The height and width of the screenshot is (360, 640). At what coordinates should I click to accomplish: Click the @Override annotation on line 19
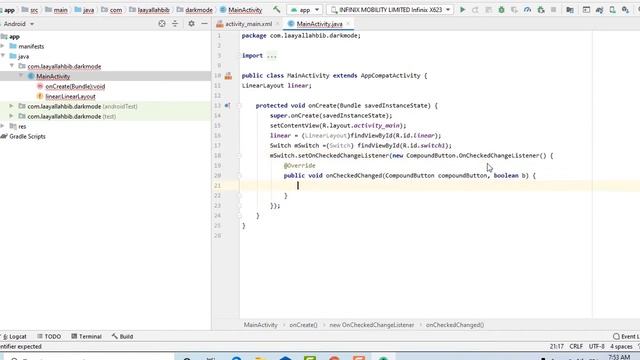[x=300, y=165]
